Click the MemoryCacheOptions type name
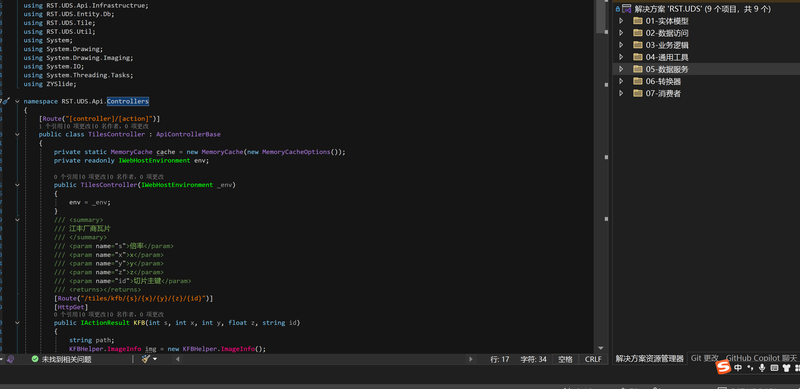Image resolution: width=800 pixels, height=389 pixels. pyautogui.click(x=296, y=152)
